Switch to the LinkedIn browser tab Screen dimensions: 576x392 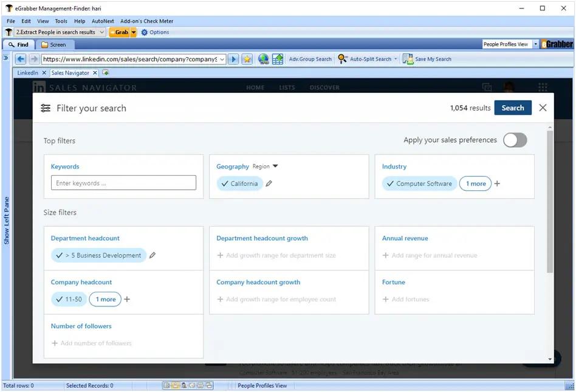(27, 73)
